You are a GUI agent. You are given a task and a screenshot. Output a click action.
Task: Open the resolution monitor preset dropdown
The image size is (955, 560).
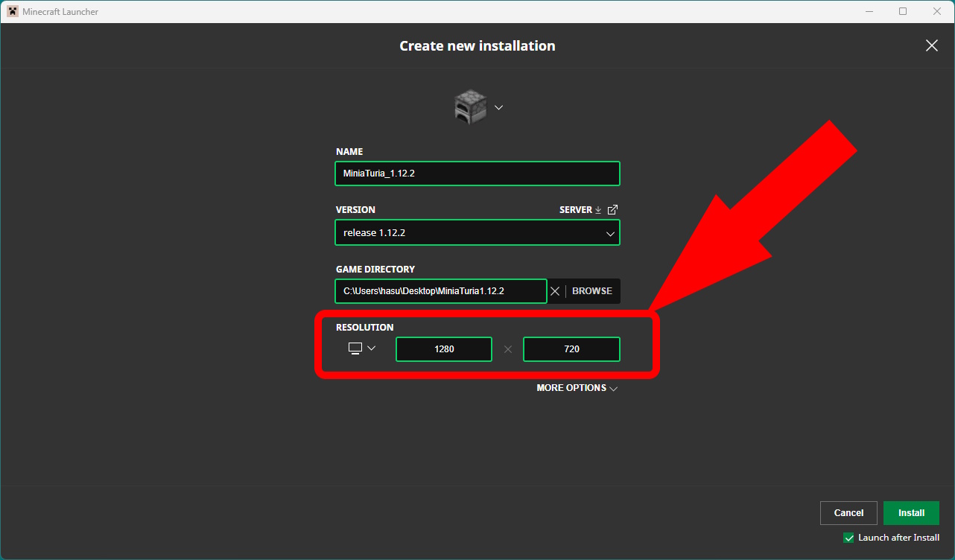coord(362,349)
